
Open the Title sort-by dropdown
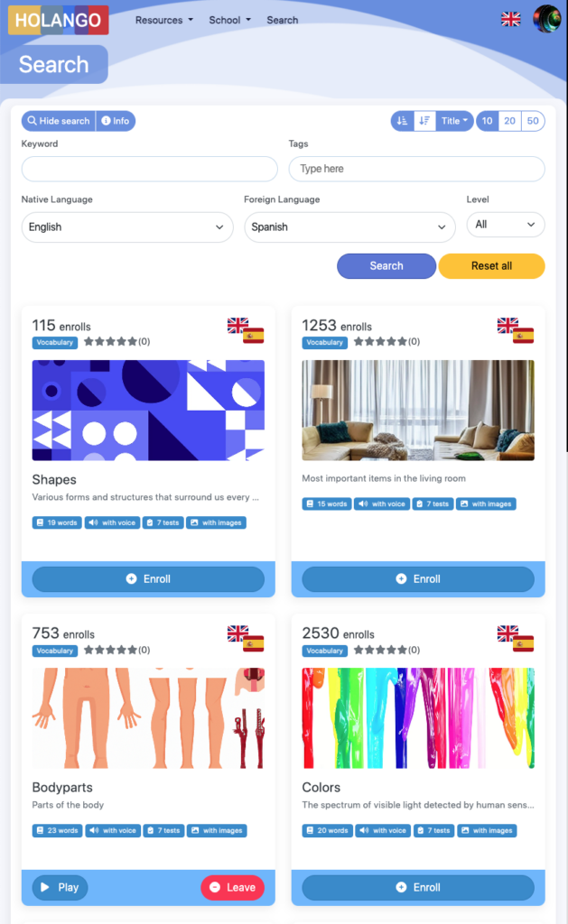pyautogui.click(x=454, y=121)
